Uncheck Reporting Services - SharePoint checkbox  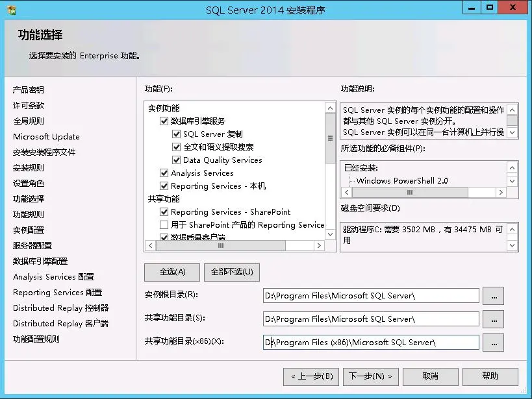pos(164,212)
